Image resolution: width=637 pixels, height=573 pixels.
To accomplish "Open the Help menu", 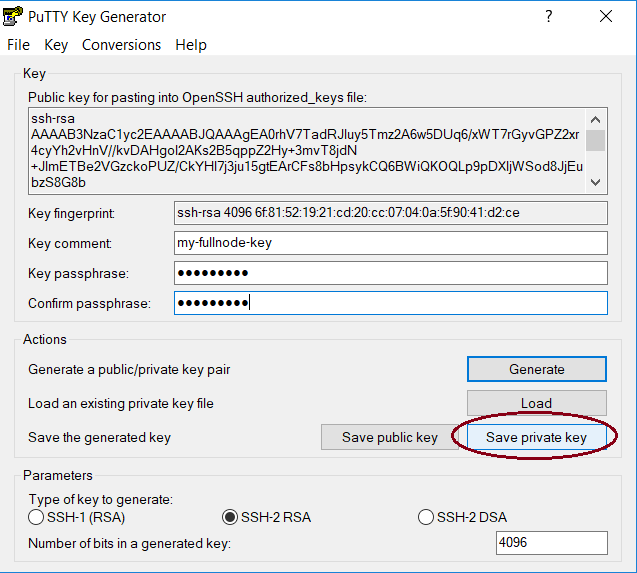I will [191, 45].
